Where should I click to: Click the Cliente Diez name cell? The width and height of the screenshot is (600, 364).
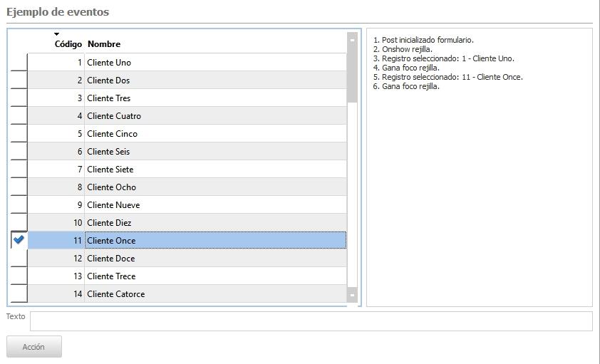pos(109,222)
